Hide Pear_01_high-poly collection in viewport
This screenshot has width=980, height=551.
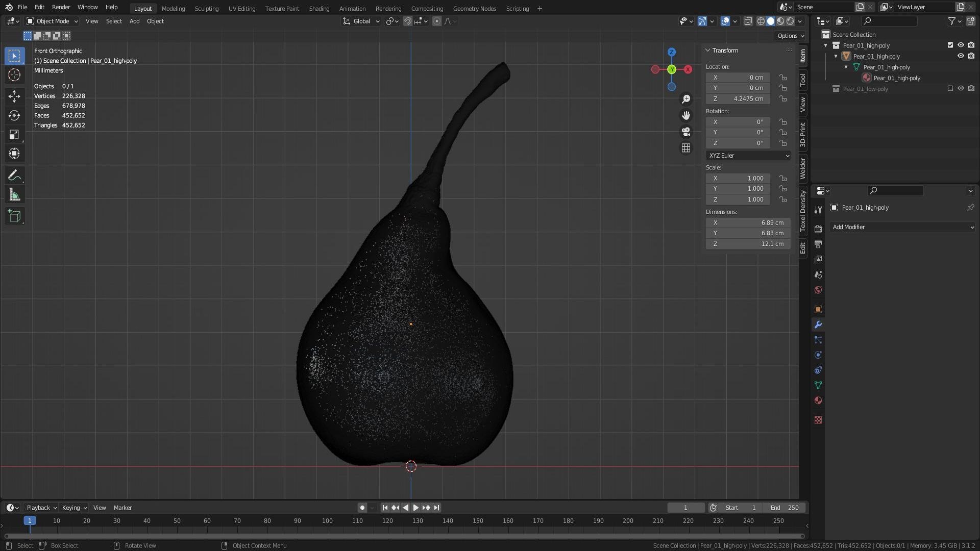point(961,45)
